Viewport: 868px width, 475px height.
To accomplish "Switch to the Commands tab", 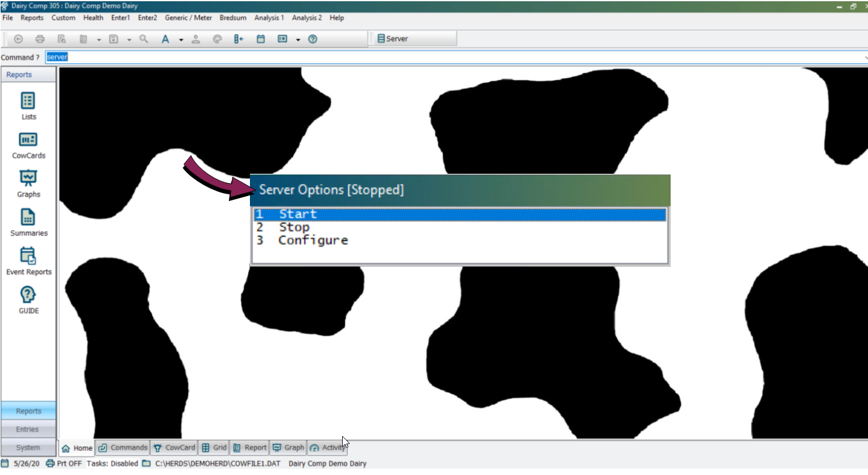I will (x=122, y=448).
